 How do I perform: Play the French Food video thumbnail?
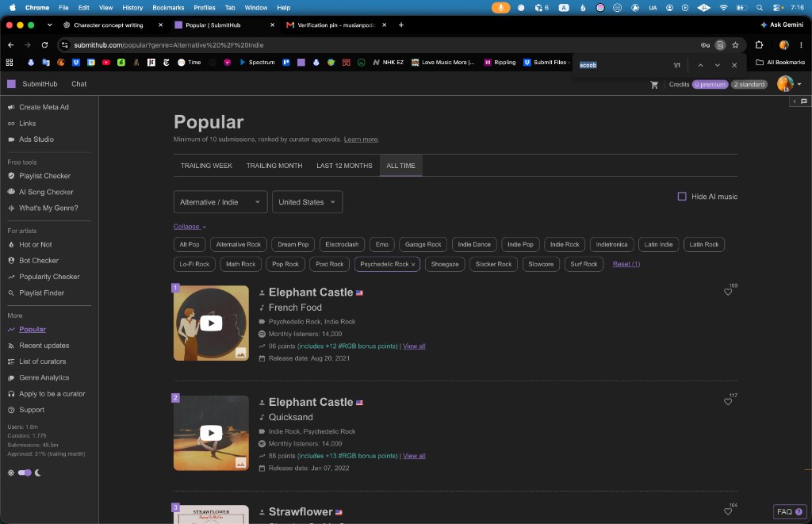211,323
